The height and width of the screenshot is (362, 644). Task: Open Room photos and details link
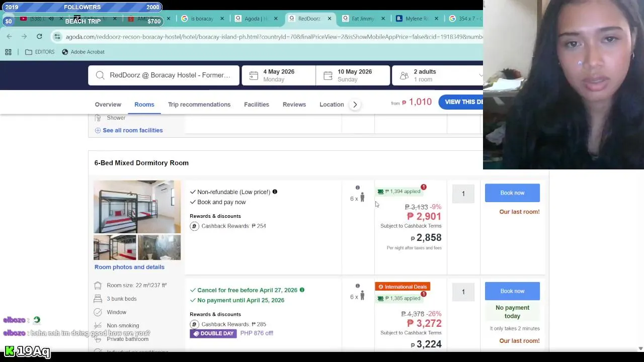point(129,267)
